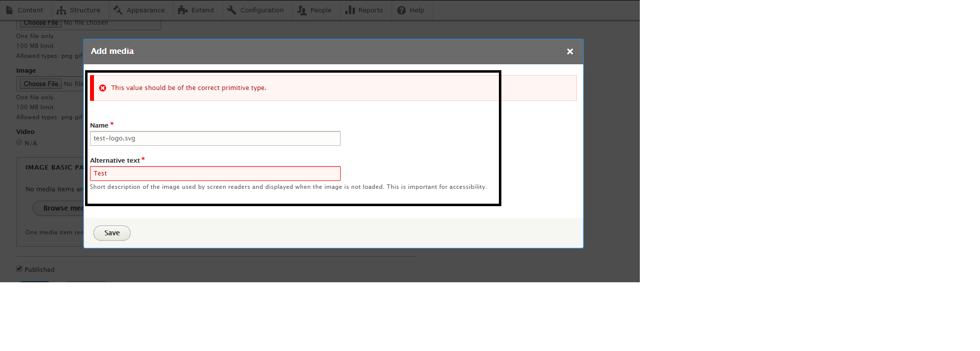The image size is (980, 351).
Task: Click the Video field label
Action: click(x=25, y=132)
